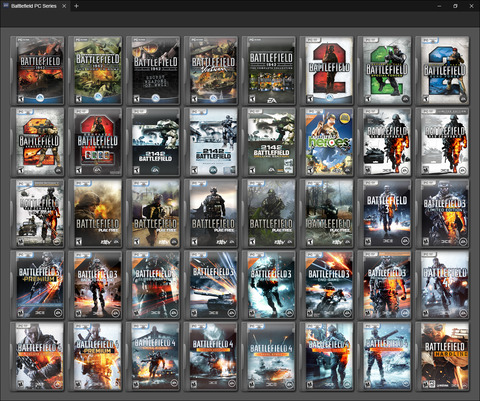Select the green camouflage Battlefield 1942 expansion cover

(95, 70)
